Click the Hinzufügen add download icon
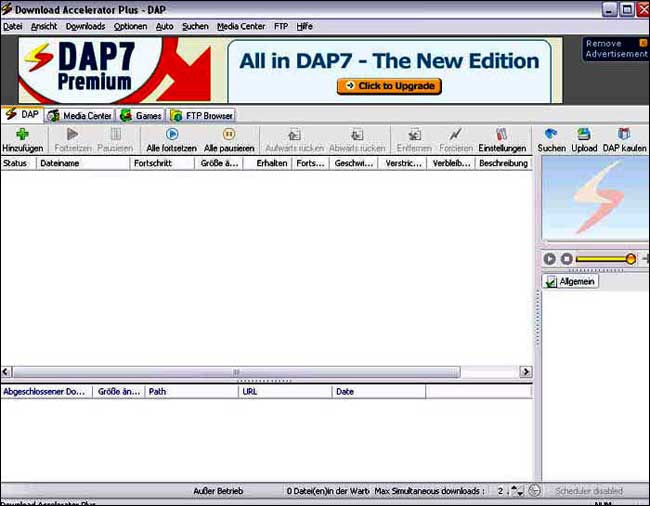 pos(22,135)
